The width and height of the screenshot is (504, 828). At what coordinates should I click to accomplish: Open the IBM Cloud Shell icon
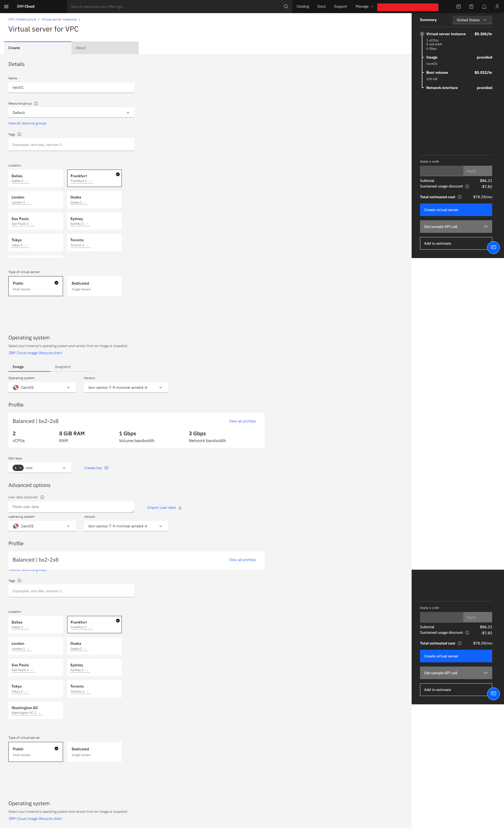click(459, 6)
